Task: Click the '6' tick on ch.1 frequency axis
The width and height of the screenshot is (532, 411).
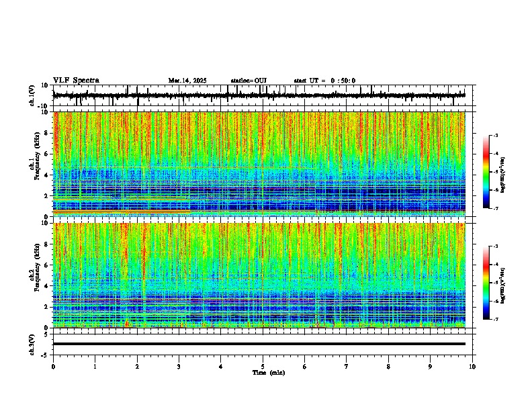Action: point(46,154)
